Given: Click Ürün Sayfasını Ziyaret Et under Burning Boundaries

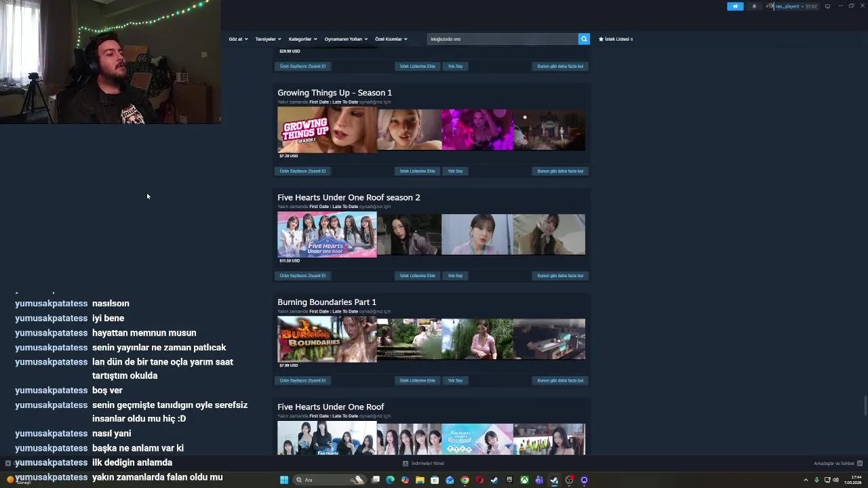Looking at the screenshot, I should 302,380.
